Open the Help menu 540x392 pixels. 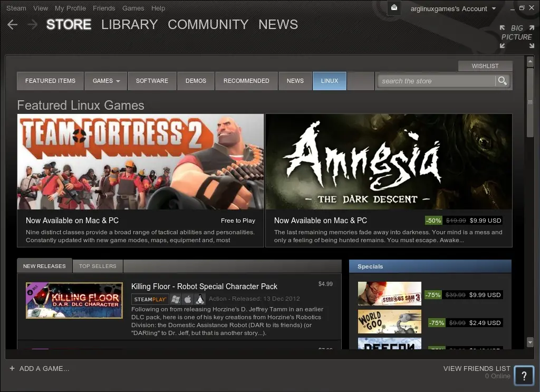[158, 8]
